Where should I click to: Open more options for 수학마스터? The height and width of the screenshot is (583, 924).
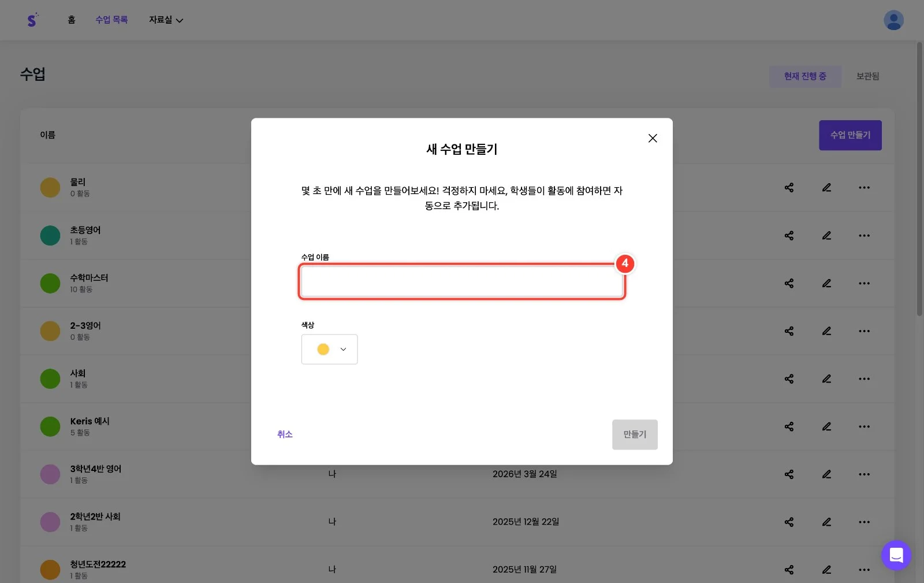pos(864,283)
